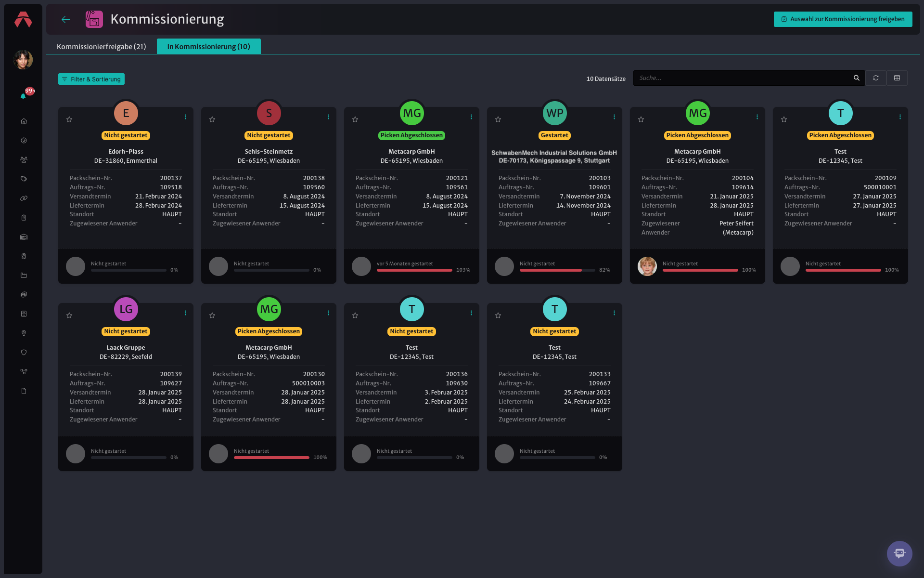Image resolution: width=924 pixels, height=578 pixels.
Task: Open the Edorh-Plass card options menu
Action: (x=185, y=117)
